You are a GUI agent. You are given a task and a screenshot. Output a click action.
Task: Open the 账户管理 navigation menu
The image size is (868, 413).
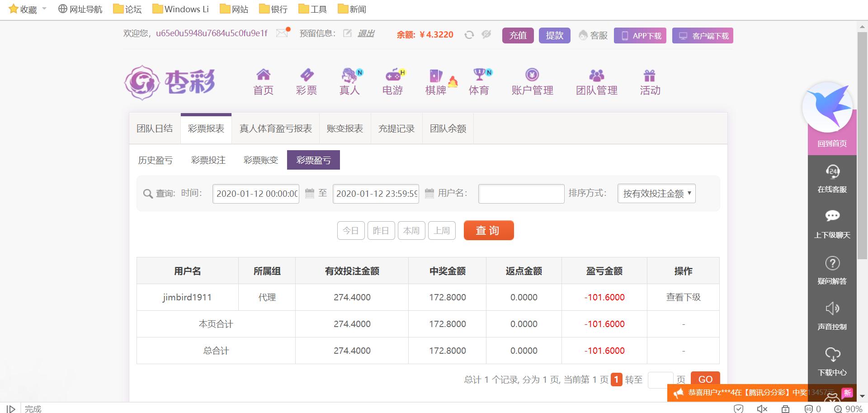pyautogui.click(x=532, y=82)
